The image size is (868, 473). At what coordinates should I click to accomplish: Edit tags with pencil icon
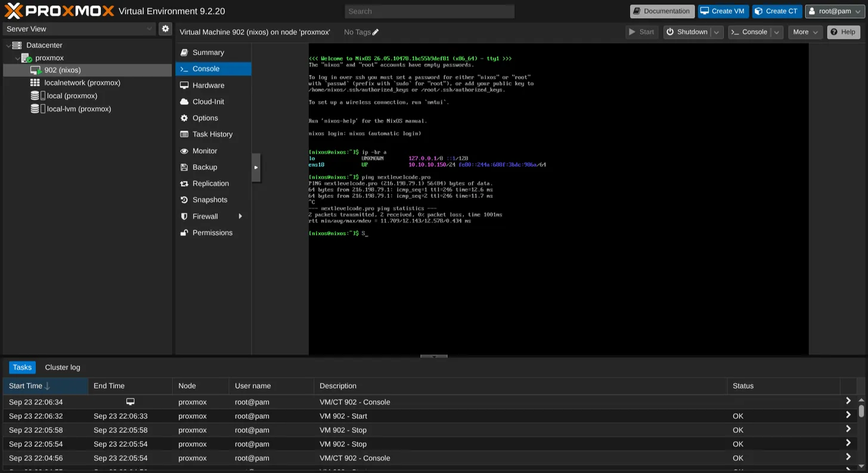[x=376, y=32]
